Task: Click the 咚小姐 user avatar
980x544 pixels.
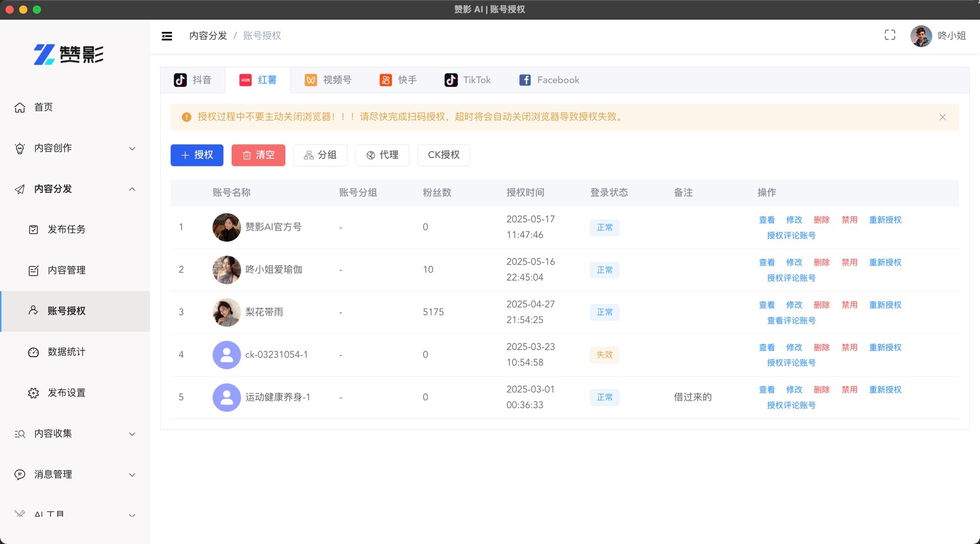Action: pos(921,36)
